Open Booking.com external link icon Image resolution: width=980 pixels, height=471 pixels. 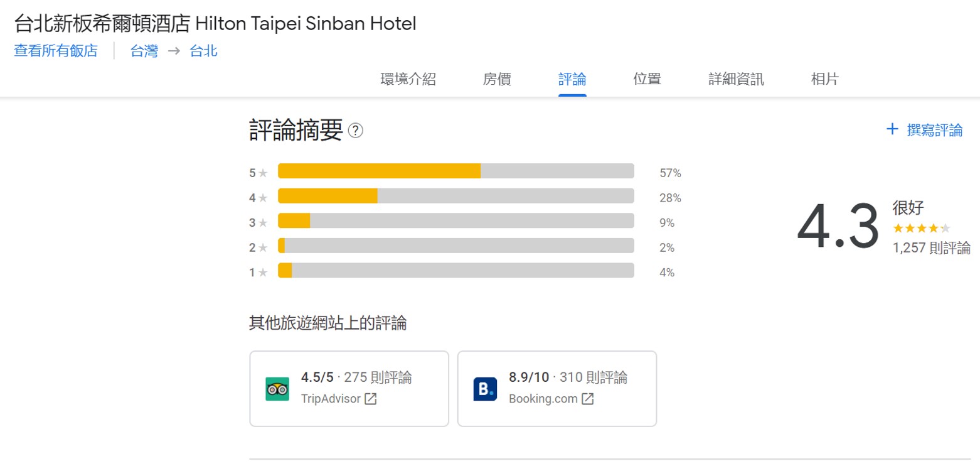point(587,399)
